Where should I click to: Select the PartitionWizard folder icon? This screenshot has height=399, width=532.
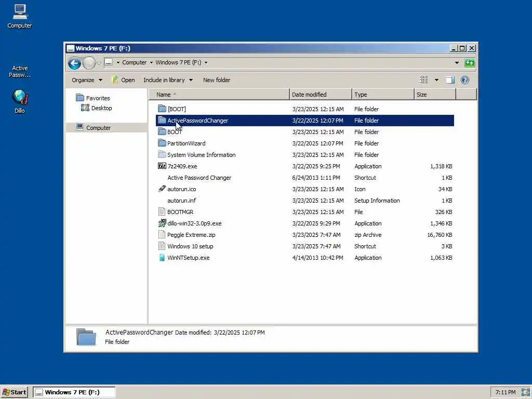pos(162,143)
